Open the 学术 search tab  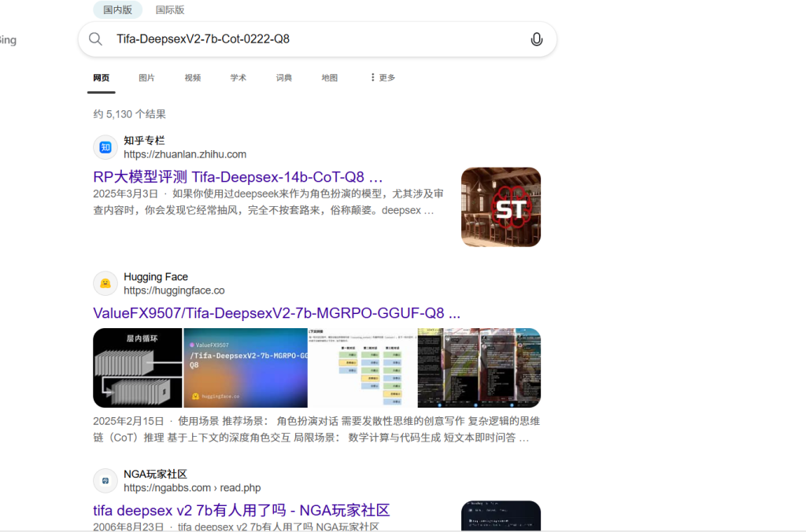(238, 78)
